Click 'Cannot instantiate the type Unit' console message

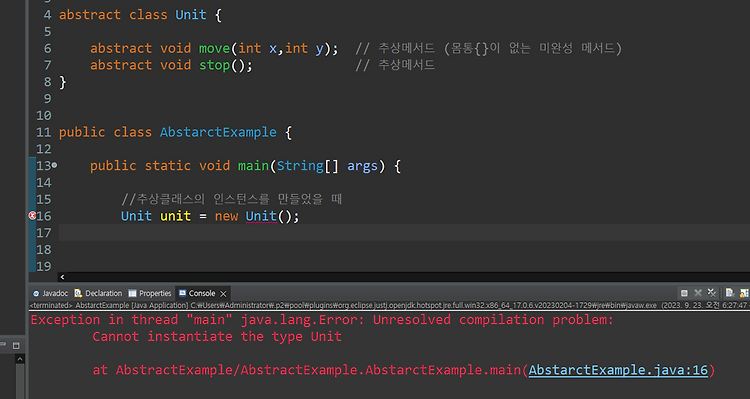217,336
